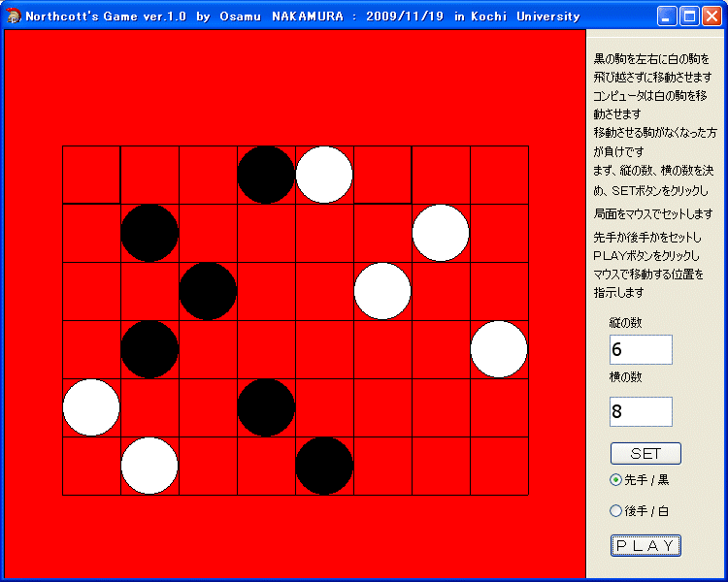Image resolution: width=728 pixels, height=582 pixels.
Task: Click the title bar text Northcott's Game ver.1.0
Action: [x=106, y=16]
